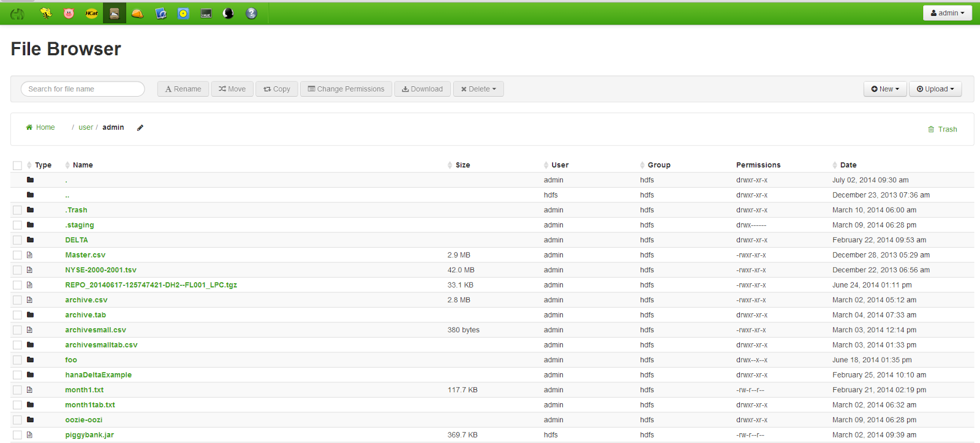The image size is (980, 443).
Task: Go to user breadcrumb link
Action: point(86,127)
